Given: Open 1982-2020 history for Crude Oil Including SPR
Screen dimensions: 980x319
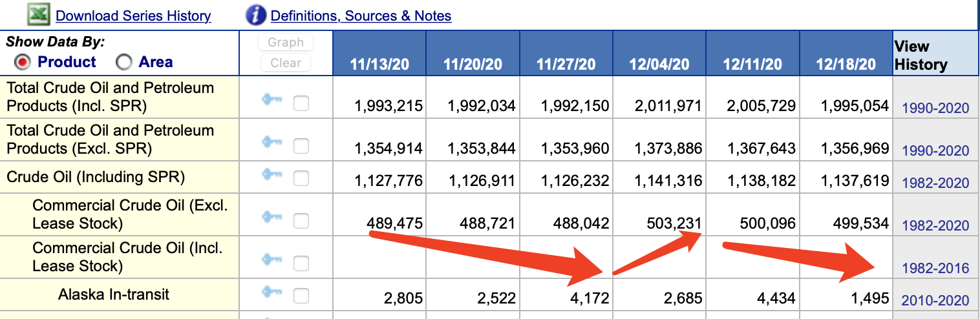Looking at the screenshot, I should pos(935,182).
